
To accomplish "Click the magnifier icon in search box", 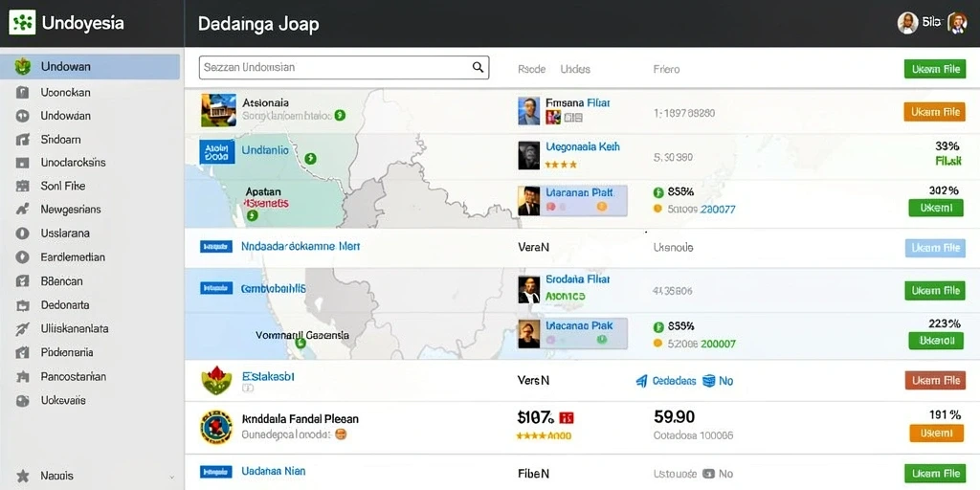I will click(x=478, y=68).
